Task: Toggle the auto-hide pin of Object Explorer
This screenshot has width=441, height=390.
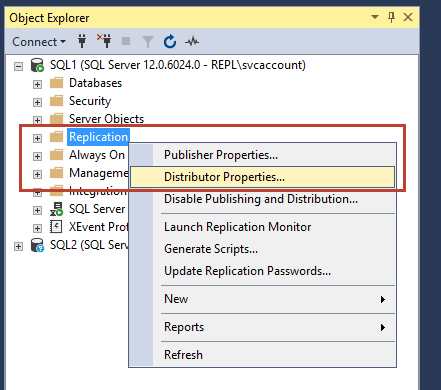Action: [x=391, y=17]
